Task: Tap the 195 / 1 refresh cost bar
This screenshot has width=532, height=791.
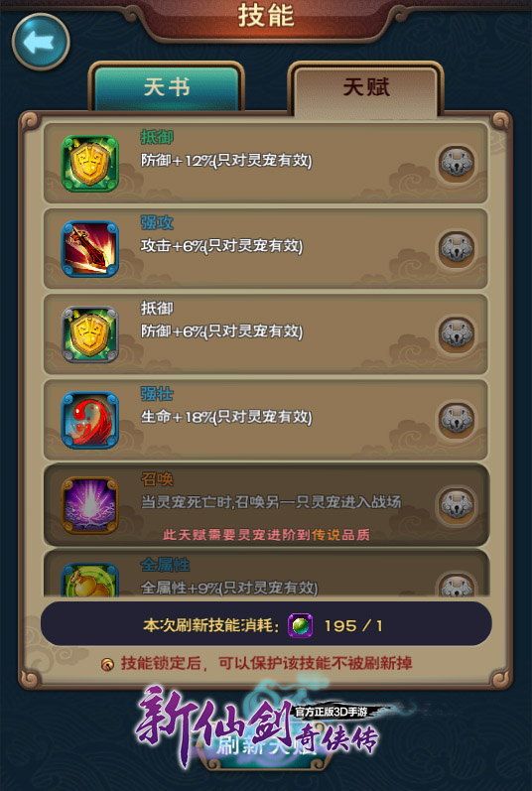Action: [266, 624]
